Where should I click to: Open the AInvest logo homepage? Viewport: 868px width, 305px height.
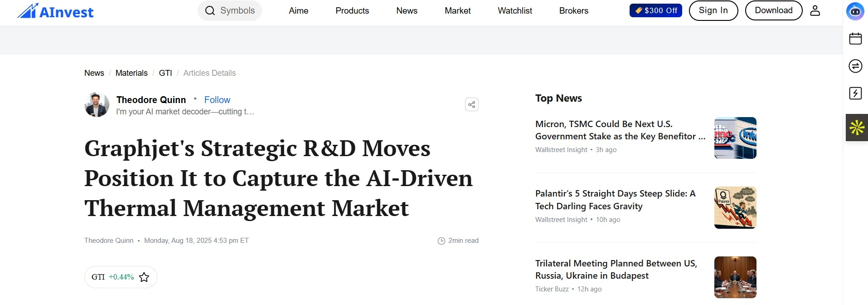55,11
